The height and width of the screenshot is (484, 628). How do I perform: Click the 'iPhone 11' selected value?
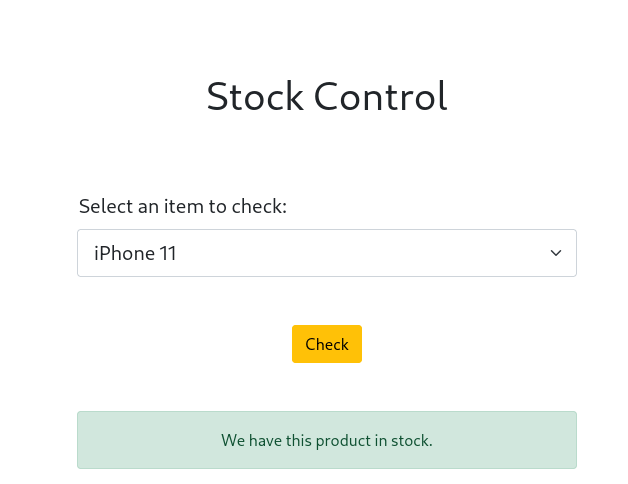tap(135, 253)
